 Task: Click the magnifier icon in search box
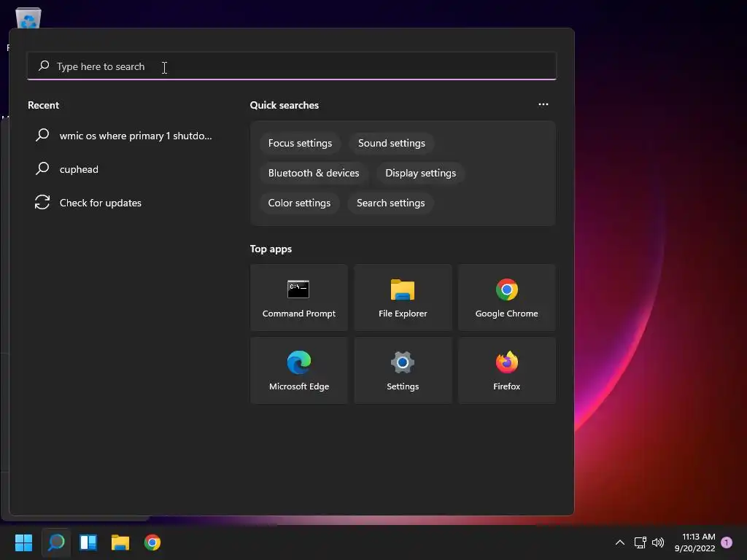[x=44, y=66]
